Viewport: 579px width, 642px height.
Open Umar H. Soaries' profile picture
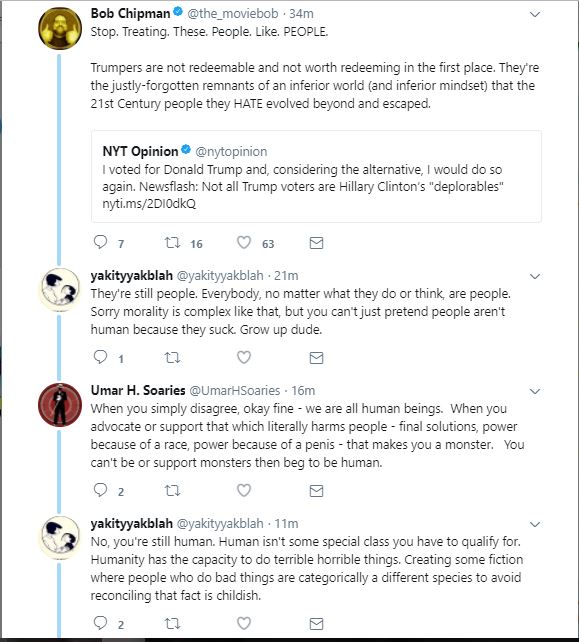click(60, 405)
